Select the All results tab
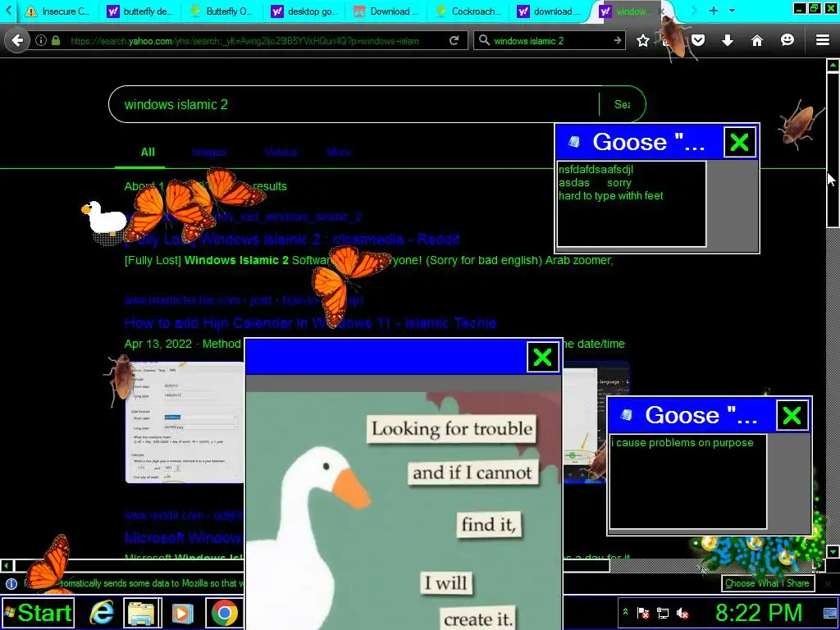 pos(148,152)
